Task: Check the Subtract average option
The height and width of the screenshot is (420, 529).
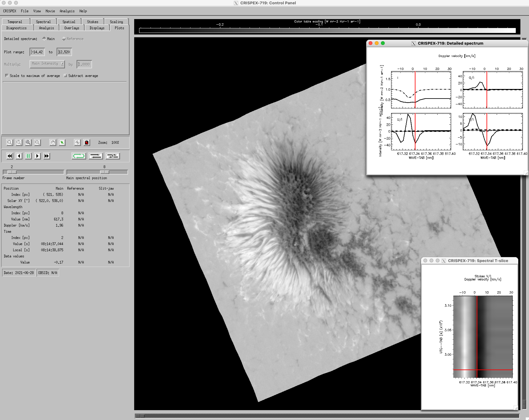Action: pos(65,76)
